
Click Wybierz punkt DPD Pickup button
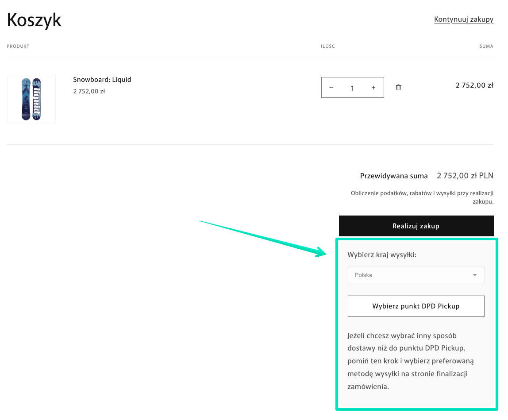click(x=416, y=306)
